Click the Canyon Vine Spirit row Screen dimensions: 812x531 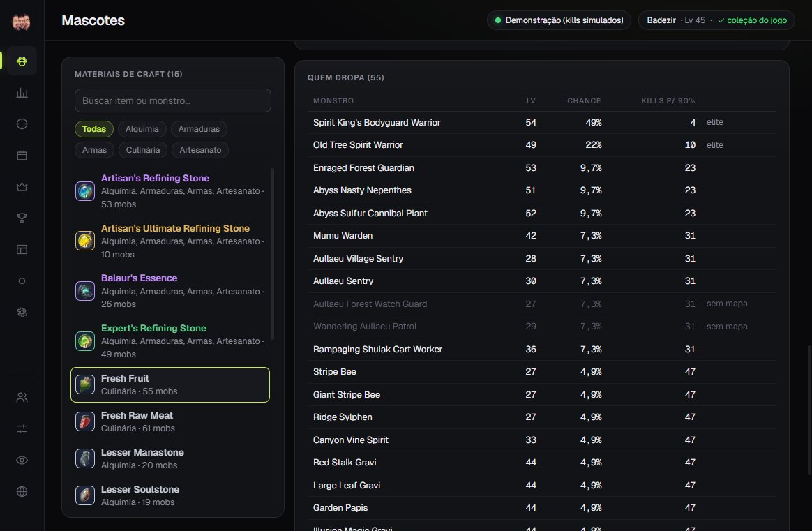[541, 440]
